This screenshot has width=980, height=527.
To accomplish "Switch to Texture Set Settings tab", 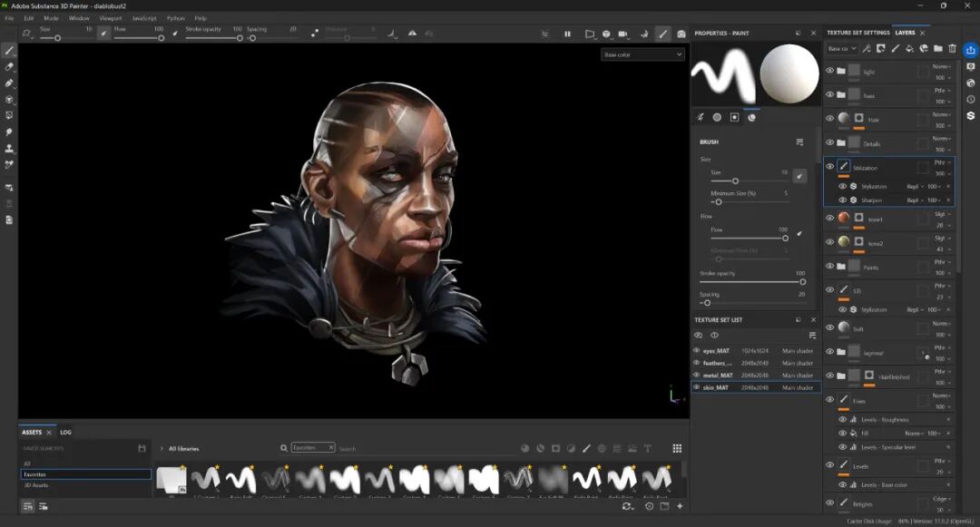I will [x=858, y=33].
